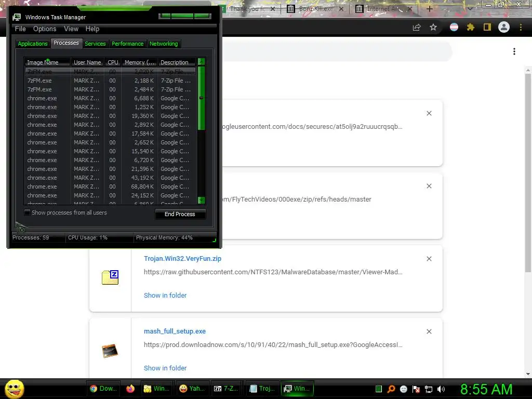
Task: Click the Downloads page vertical scrollbar thumb
Action: [x=528, y=172]
